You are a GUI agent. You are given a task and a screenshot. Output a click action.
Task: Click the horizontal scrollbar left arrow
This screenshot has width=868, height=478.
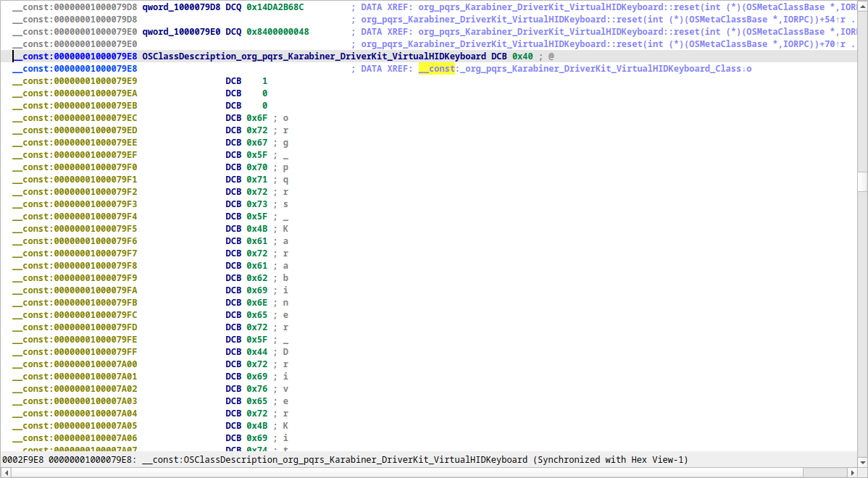tap(6, 472)
